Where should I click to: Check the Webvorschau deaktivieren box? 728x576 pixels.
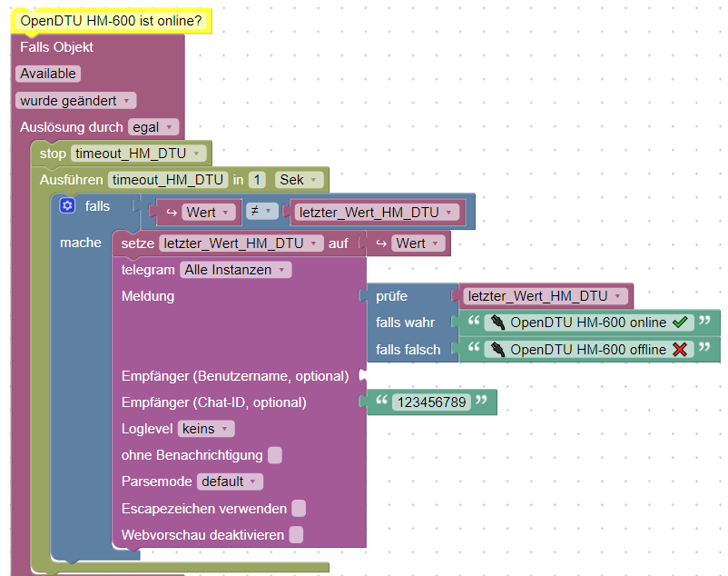pos(296,534)
